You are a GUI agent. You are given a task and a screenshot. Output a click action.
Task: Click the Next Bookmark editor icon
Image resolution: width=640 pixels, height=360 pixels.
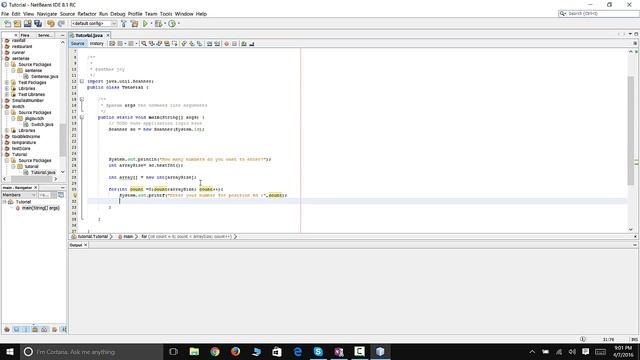pyautogui.click(x=192, y=44)
